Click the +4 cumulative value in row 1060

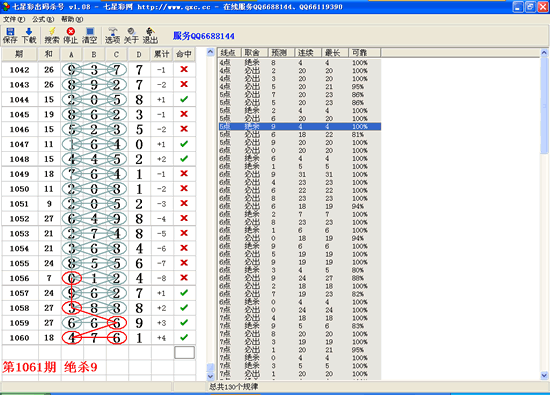pos(161,338)
